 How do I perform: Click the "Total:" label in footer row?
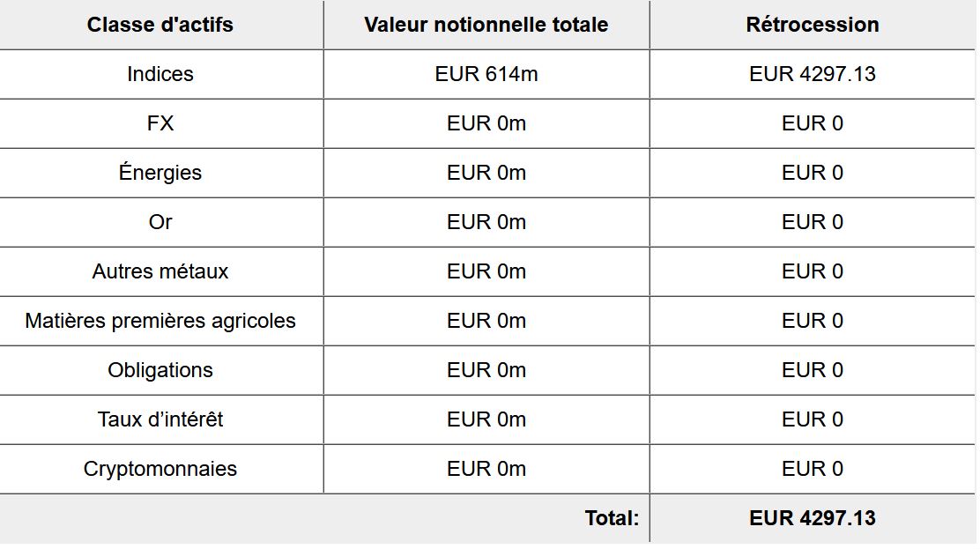coord(612,518)
